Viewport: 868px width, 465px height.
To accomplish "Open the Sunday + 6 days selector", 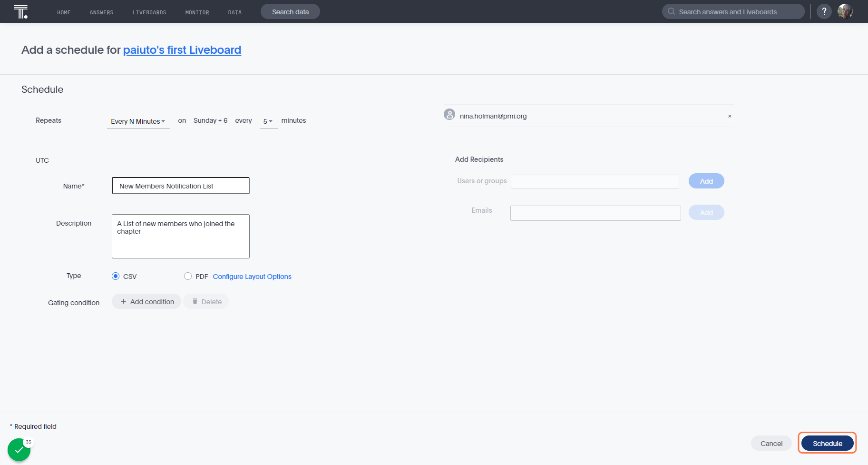I will coord(210,121).
